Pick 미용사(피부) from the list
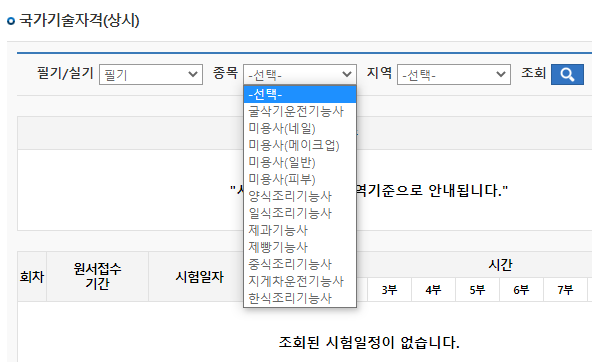This screenshot has height=362, width=592. tap(300, 179)
